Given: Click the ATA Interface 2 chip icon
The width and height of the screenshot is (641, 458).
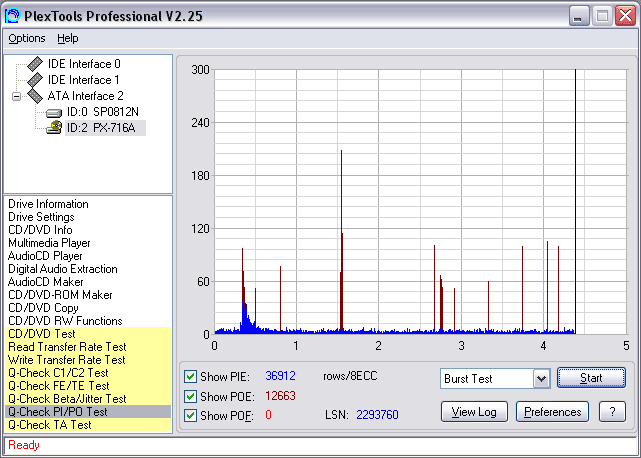Looking at the screenshot, I should (35, 96).
